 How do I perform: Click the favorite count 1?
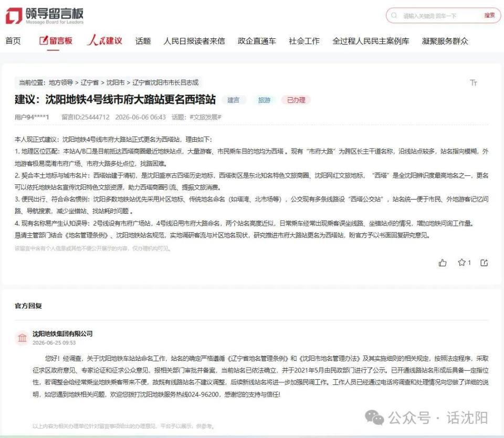(469, 263)
